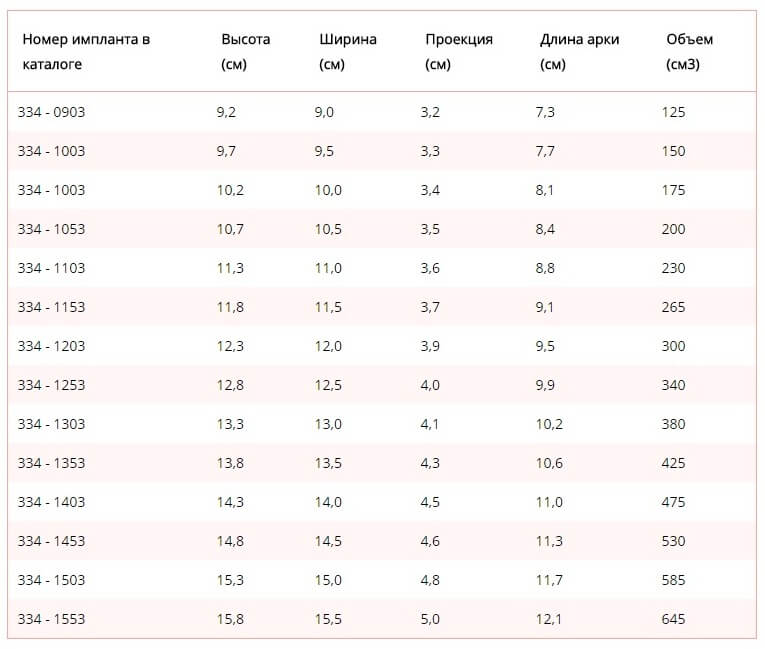Select catalog number 334 - 0903

click(51, 112)
